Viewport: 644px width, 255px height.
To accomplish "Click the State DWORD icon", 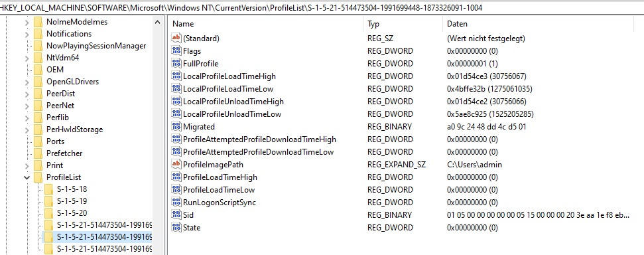I will [176, 228].
